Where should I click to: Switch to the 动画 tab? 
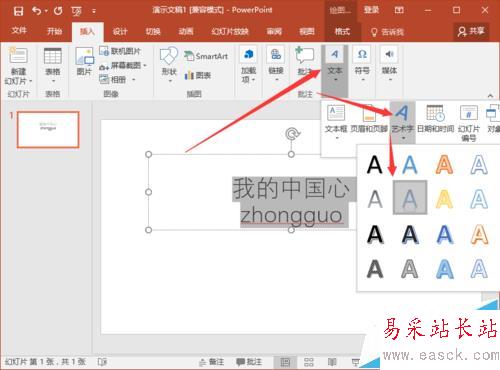[186, 32]
